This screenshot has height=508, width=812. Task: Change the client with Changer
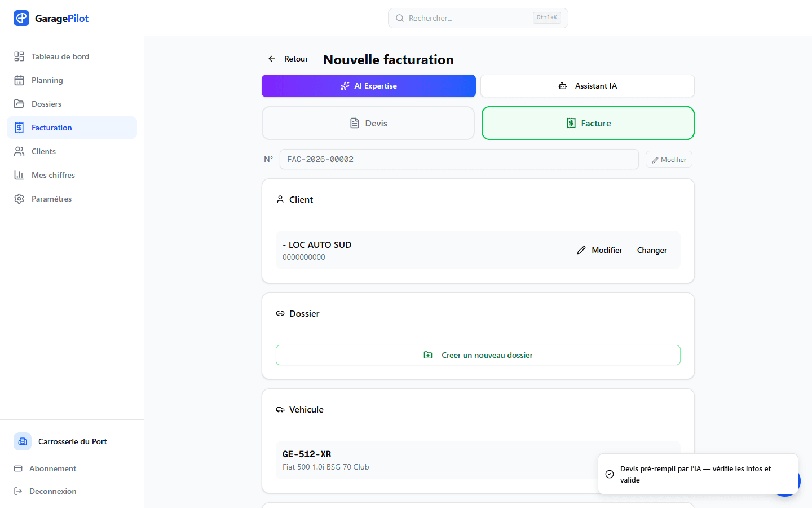[652, 250]
